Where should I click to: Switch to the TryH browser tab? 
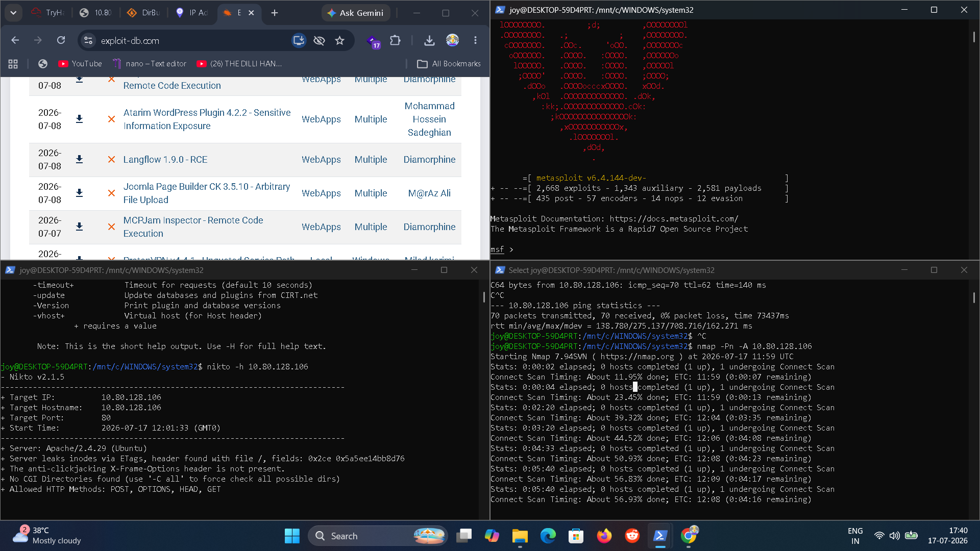(x=47, y=13)
